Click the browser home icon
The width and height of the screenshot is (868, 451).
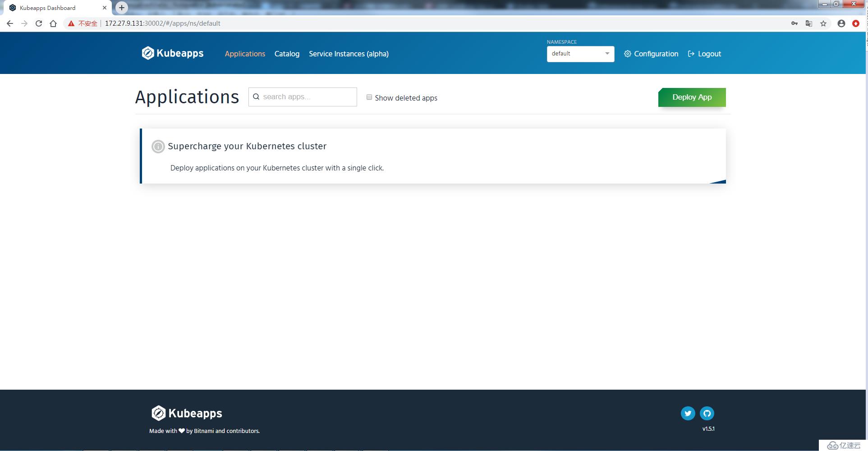(53, 23)
